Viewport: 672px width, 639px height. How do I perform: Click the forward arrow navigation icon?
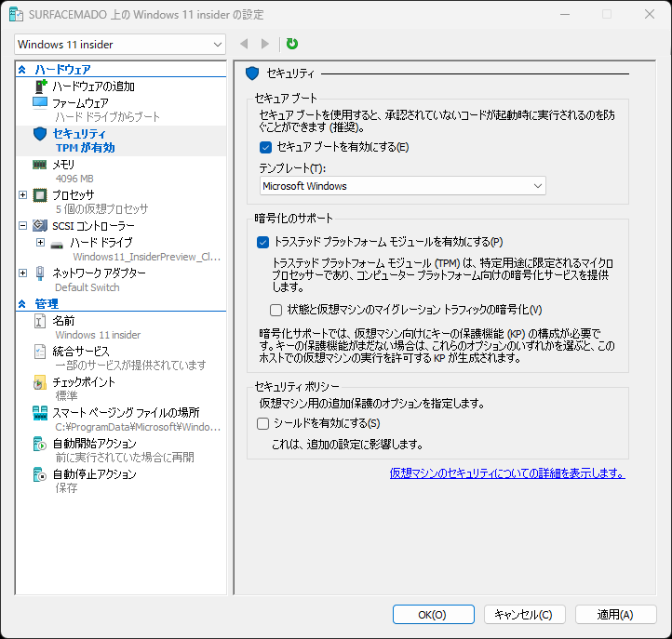click(x=265, y=44)
